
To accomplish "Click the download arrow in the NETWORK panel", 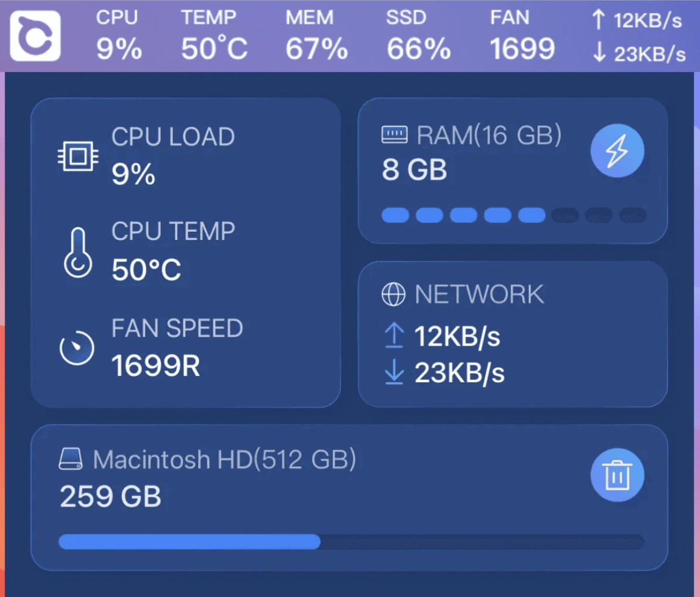I will pos(395,372).
